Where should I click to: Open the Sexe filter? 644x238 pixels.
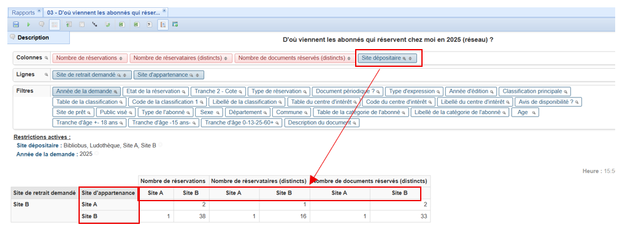pyautogui.click(x=209, y=112)
